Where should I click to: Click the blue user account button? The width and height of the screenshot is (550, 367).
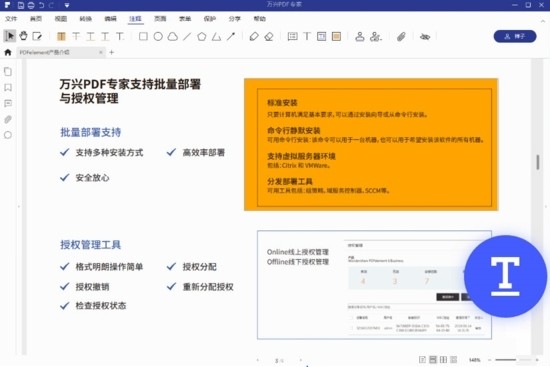515,36
